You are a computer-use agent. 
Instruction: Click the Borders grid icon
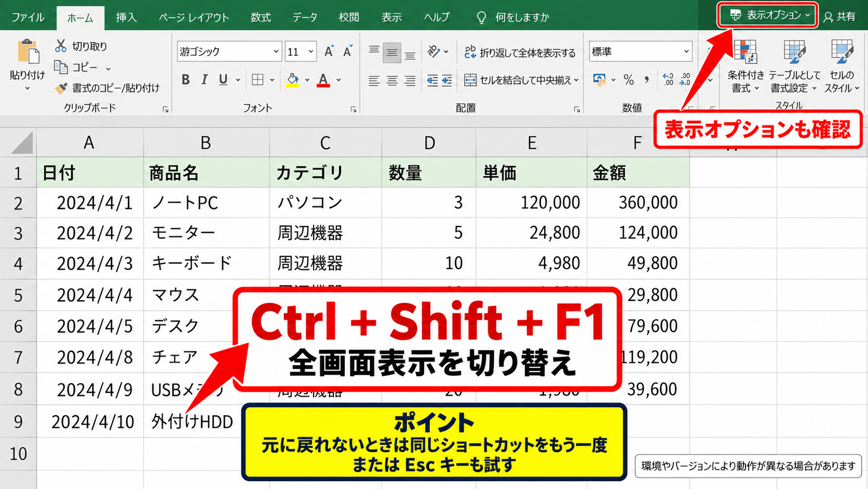(x=257, y=80)
